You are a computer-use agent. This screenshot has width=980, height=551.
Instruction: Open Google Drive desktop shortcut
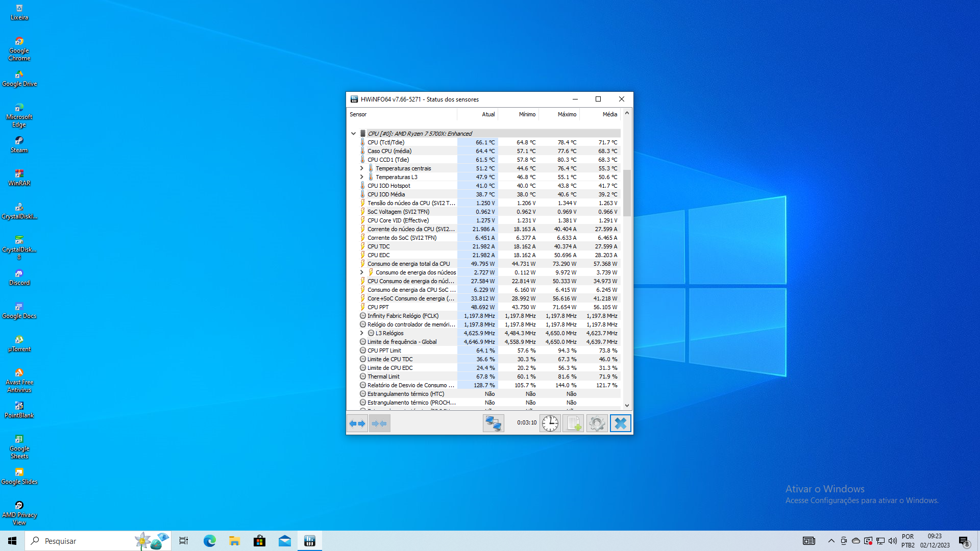click(19, 79)
